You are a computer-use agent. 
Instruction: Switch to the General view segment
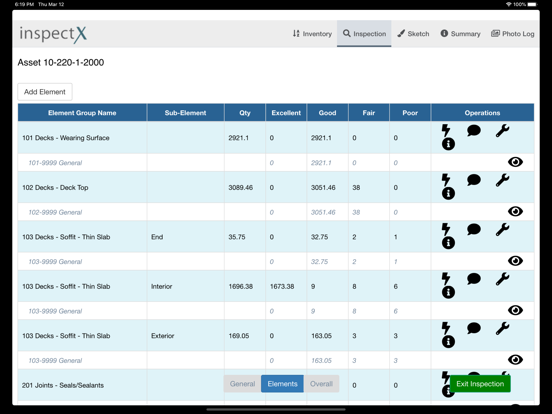tap(242, 384)
